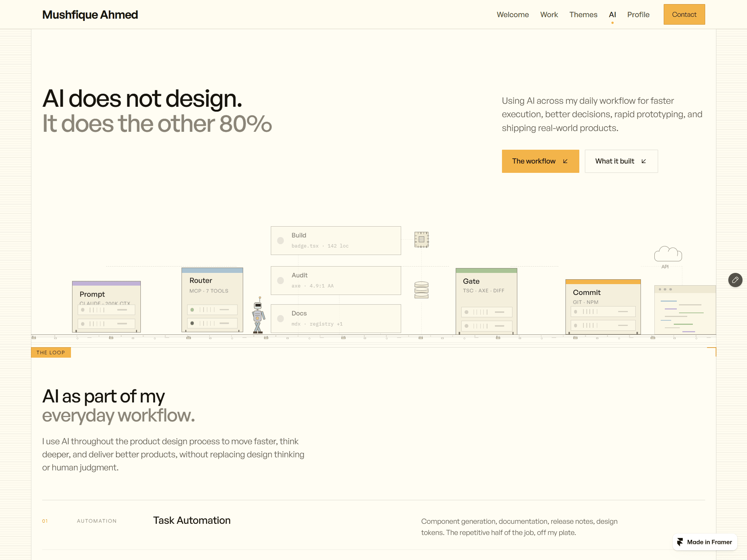Click the Commit module box
Viewport: 747px width, 560px height.
click(x=603, y=307)
